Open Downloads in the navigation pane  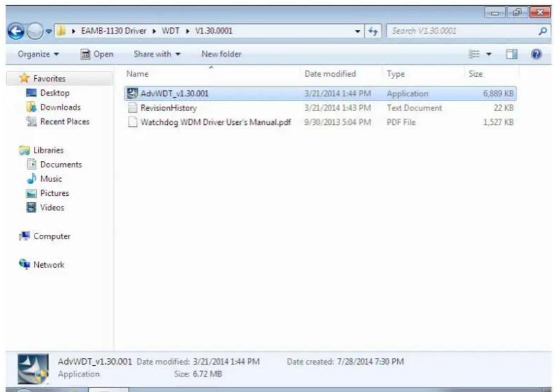coord(60,107)
